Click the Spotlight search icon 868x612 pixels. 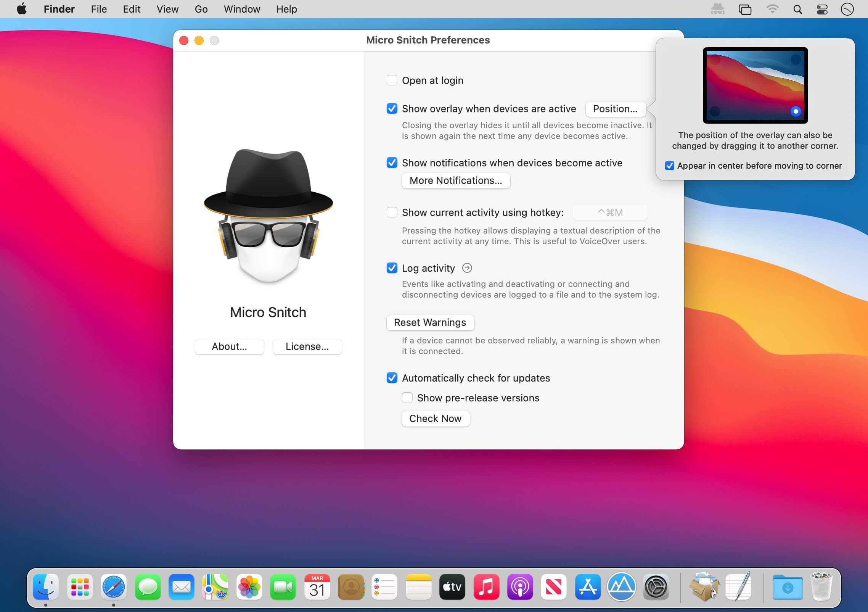coord(797,9)
